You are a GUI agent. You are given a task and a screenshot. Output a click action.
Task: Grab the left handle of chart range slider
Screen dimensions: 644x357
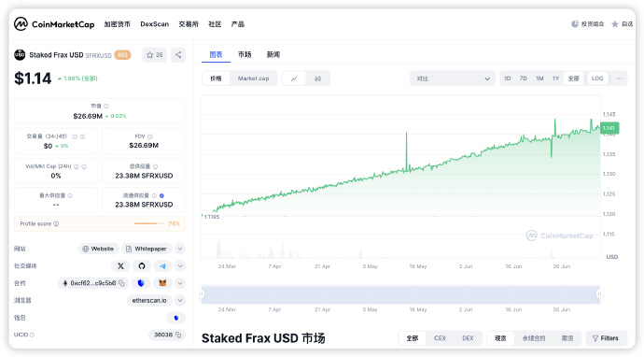(202, 294)
